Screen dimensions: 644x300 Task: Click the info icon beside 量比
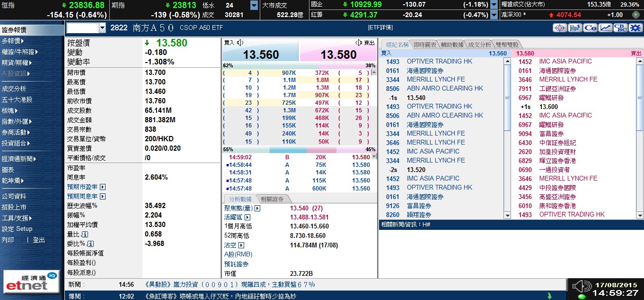click(x=85, y=235)
